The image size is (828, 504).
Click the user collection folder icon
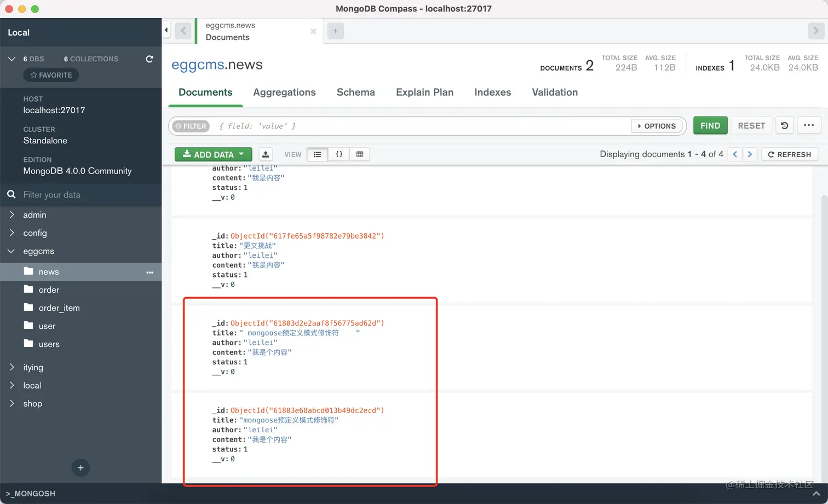(29, 325)
